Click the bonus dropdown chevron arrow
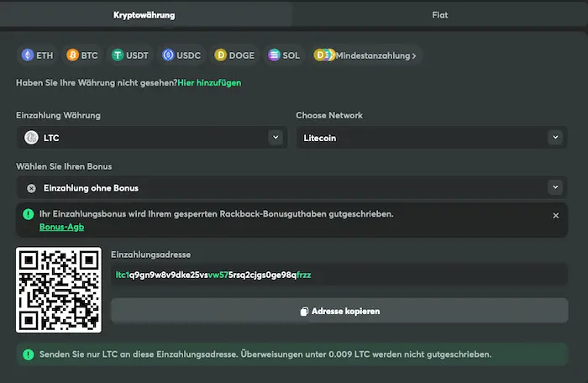The height and width of the screenshot is (383, 588). (x=555, y=187)
